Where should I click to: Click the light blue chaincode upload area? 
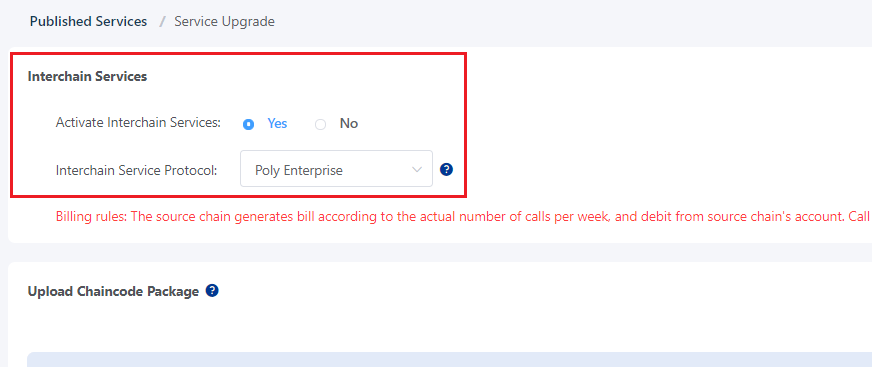pyautogui.click(x=449, y=359)
